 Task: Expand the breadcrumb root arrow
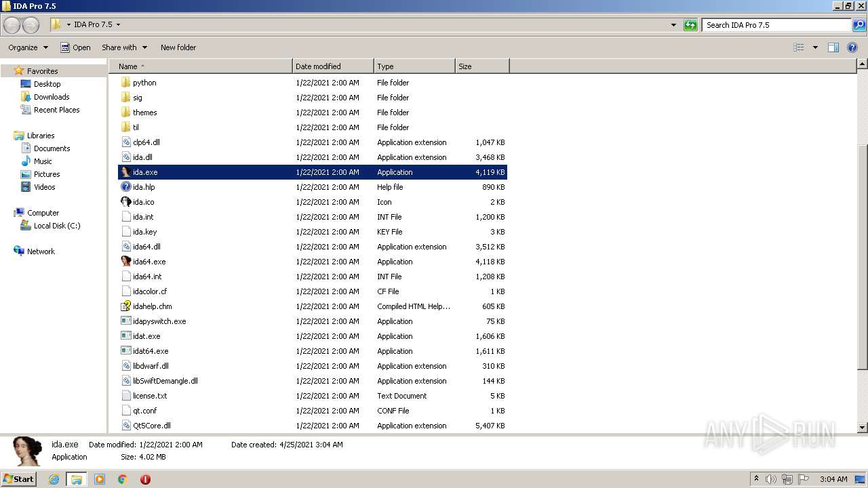pos(68,25)
